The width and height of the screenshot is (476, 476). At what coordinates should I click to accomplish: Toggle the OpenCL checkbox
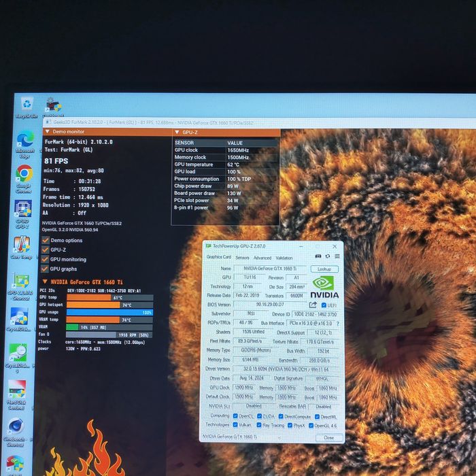[x=235, y=416]
